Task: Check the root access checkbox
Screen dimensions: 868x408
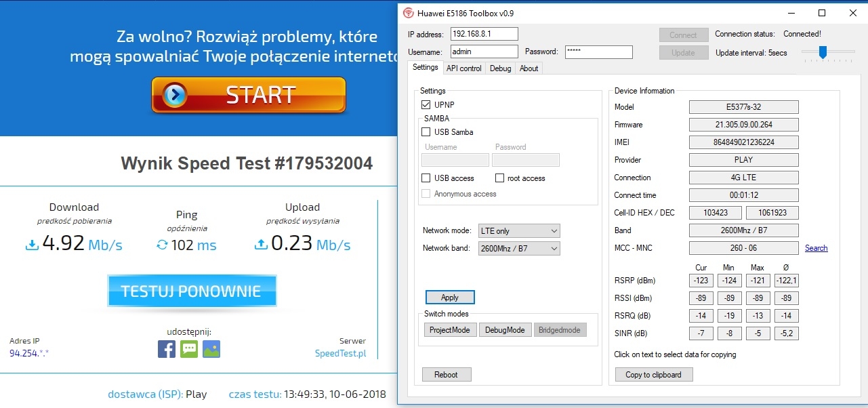Action: [x=499, y=178]
